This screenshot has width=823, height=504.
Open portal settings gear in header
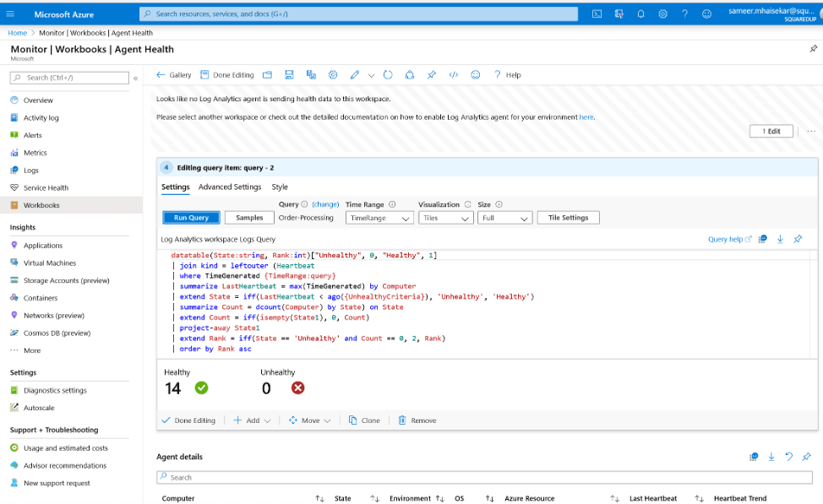663,14
